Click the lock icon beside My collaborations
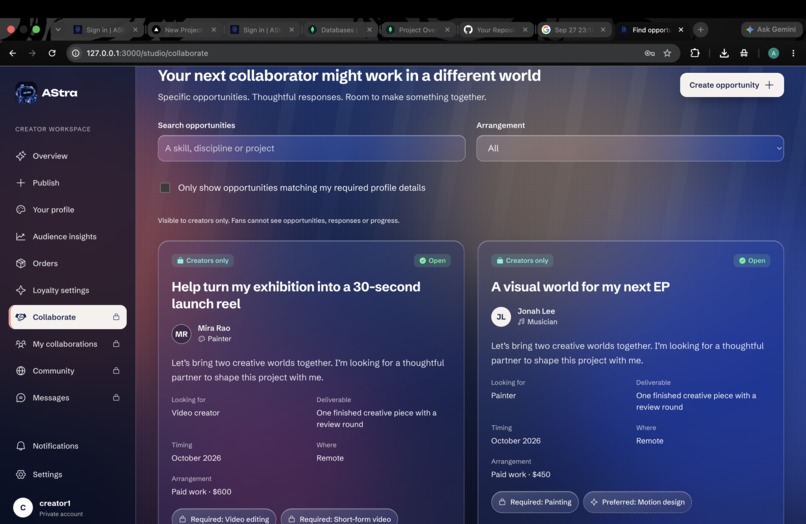 coord(116,344)
